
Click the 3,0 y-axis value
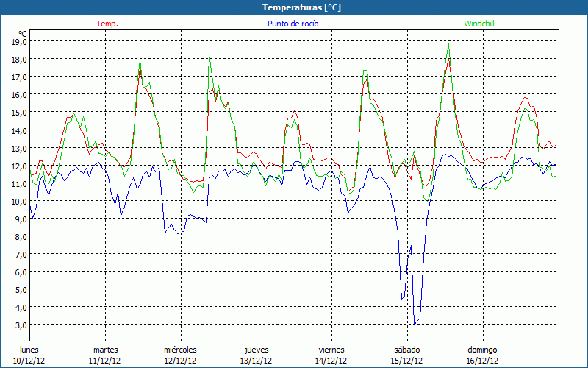coord(19,325)
